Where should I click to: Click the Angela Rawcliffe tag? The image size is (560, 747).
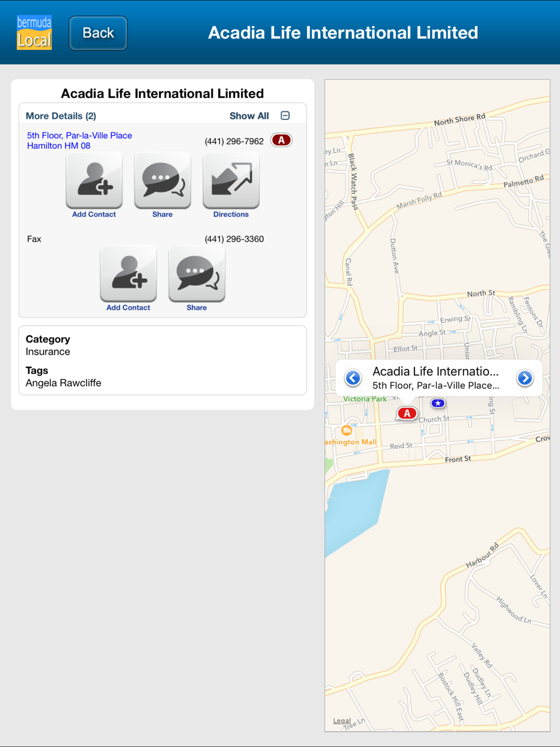[x=63, y=383]
